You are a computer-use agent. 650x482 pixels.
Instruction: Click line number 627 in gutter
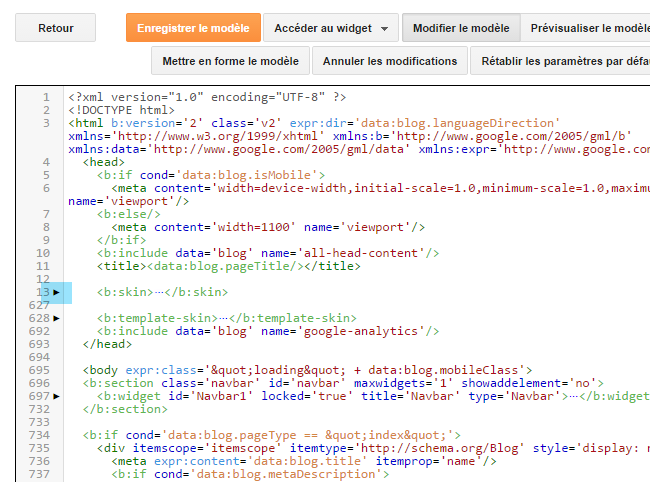tap(39, 305)
